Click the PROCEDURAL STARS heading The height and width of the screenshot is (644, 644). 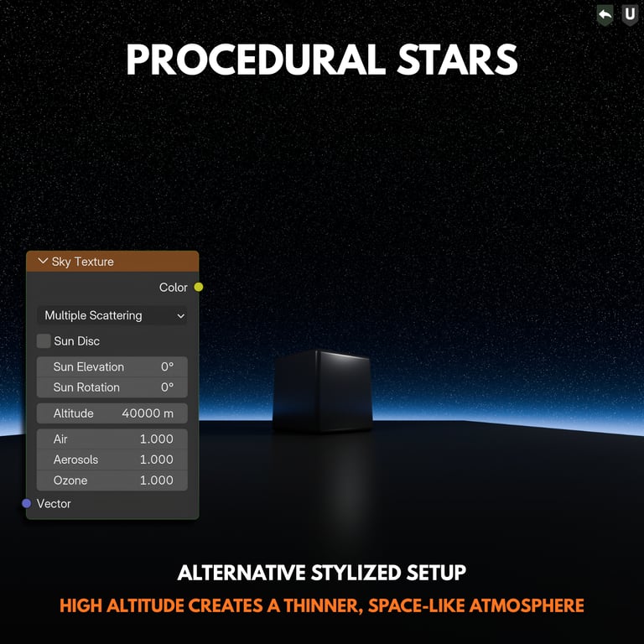point(322,60)
